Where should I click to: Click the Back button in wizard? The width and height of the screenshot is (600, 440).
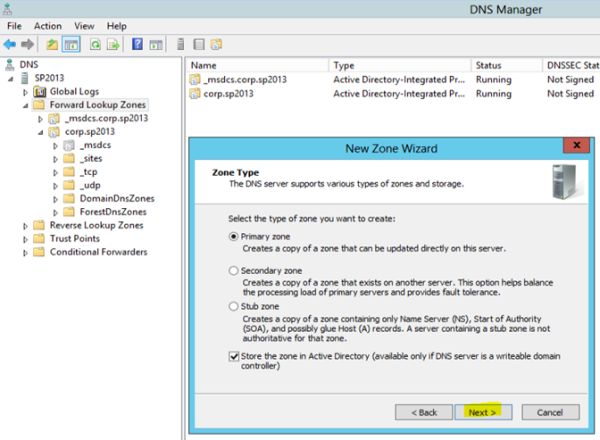click(x=424, y=412)
